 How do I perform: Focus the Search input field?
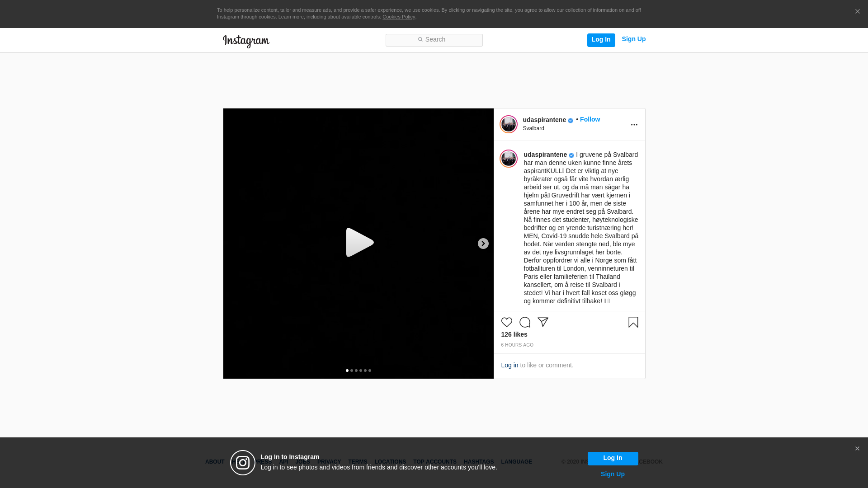tap(434, 40)
